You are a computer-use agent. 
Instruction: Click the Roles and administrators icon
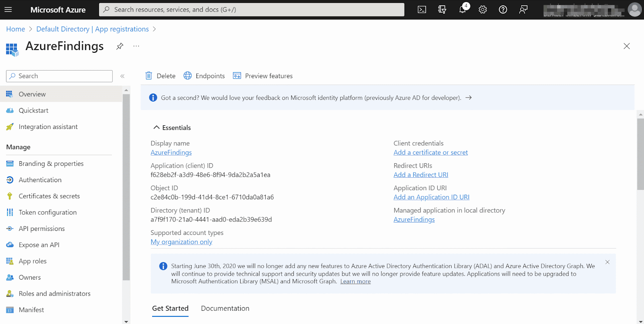pos(10,293)
